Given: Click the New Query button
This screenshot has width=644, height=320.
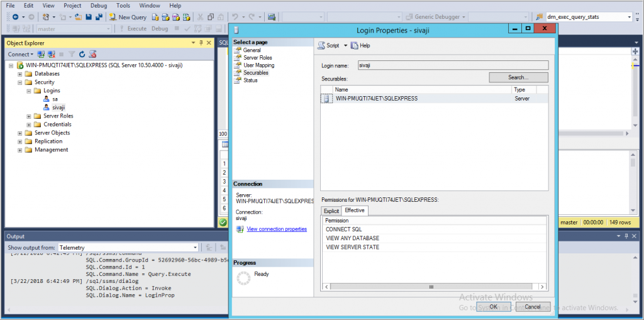Looking at the screenshot, I should 128,17.
